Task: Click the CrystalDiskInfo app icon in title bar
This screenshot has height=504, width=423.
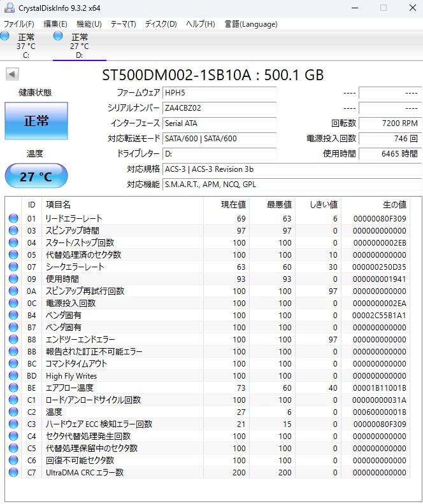Action: pyautogui.click(x=10, y=8)
